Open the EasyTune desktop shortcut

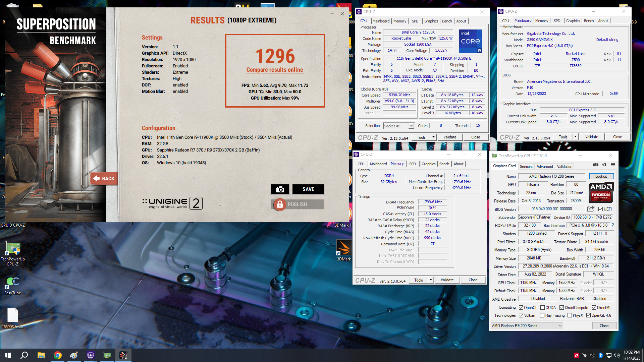tap(13, 286)
